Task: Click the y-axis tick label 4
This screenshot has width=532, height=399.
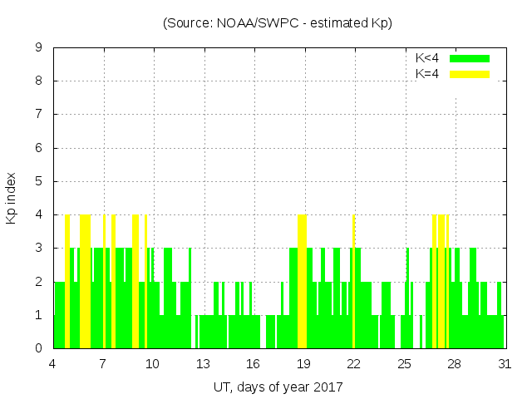Action: tap(38, 215)
